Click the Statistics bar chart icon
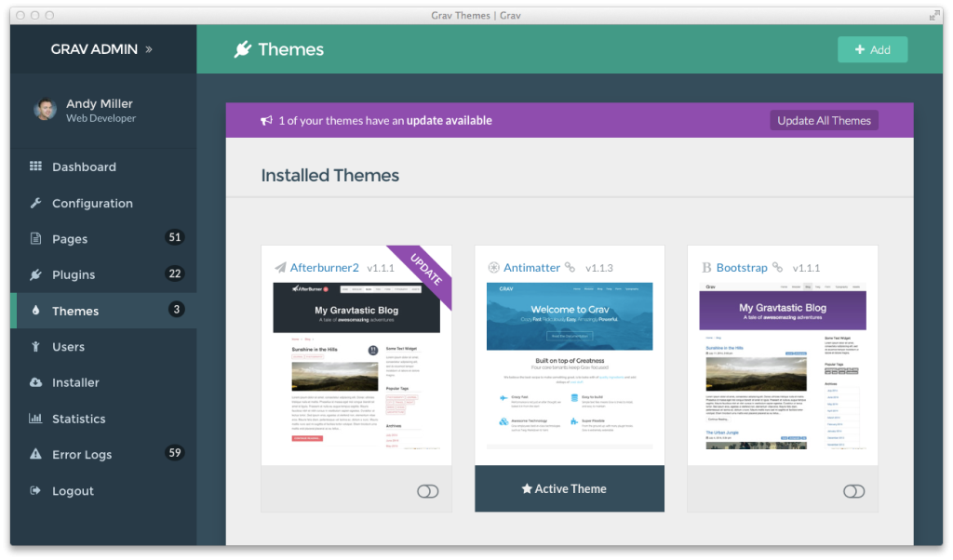953x560 pixels. point(36,418)
